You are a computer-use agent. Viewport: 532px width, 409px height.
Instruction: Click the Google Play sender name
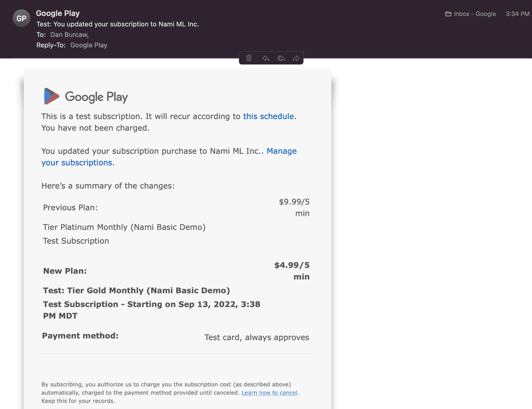58,13
